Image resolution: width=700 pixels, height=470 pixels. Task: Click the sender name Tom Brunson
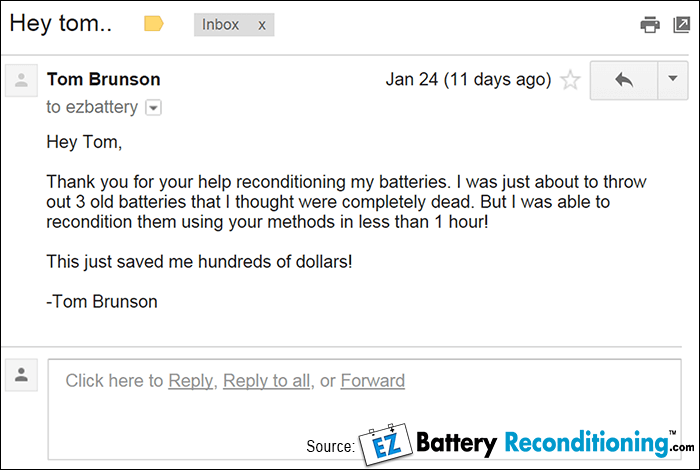[x=103, y=80]
